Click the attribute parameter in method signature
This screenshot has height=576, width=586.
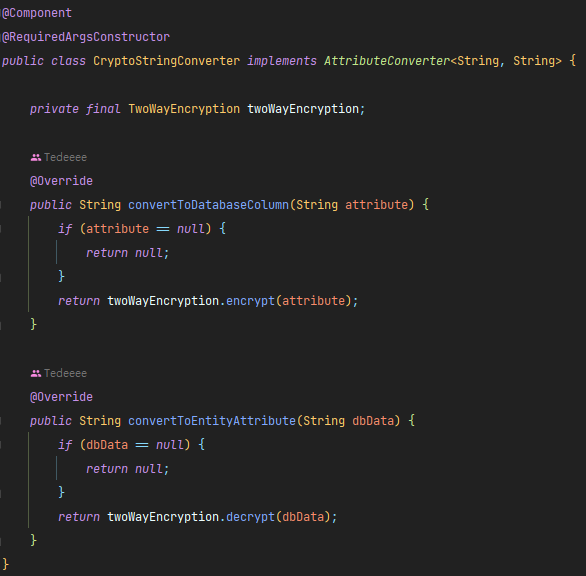point(376,205)
